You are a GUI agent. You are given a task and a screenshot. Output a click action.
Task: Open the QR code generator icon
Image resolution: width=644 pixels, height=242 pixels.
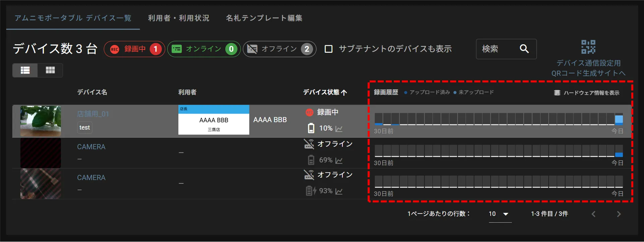588,47
